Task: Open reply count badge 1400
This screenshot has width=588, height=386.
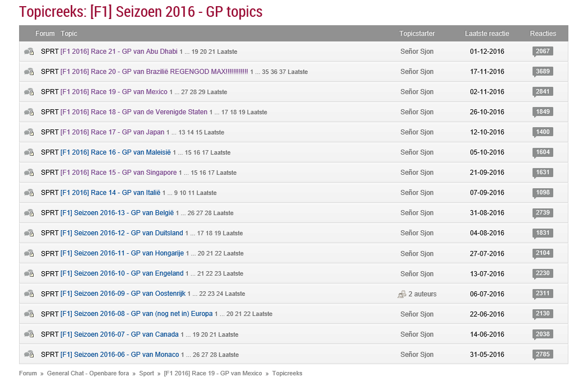Action: click(x=543, y=132)
